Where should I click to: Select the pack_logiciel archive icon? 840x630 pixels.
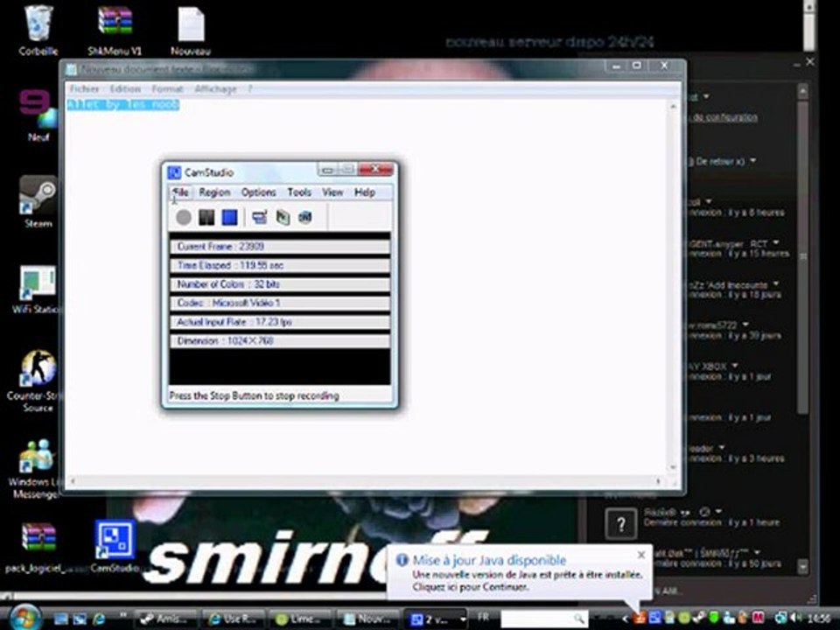pyautogui.click(x=38, y=546)
